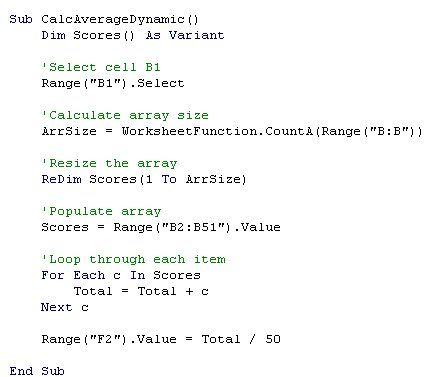Click the divisor 50 in Total / 50
Viewport: 446px width, 377px height.
tap(273, 339)
